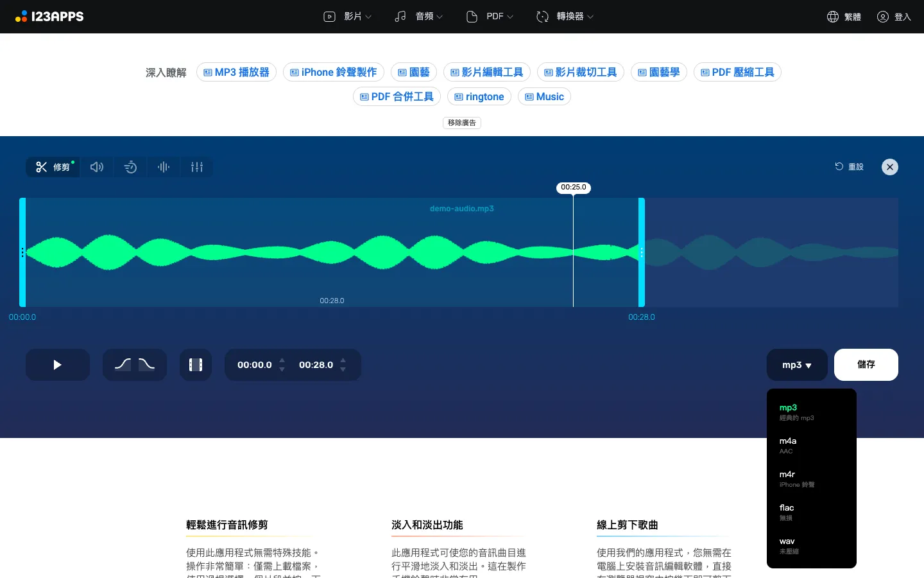
Task: Click the right trim handle
Action: tap(642, 252)
